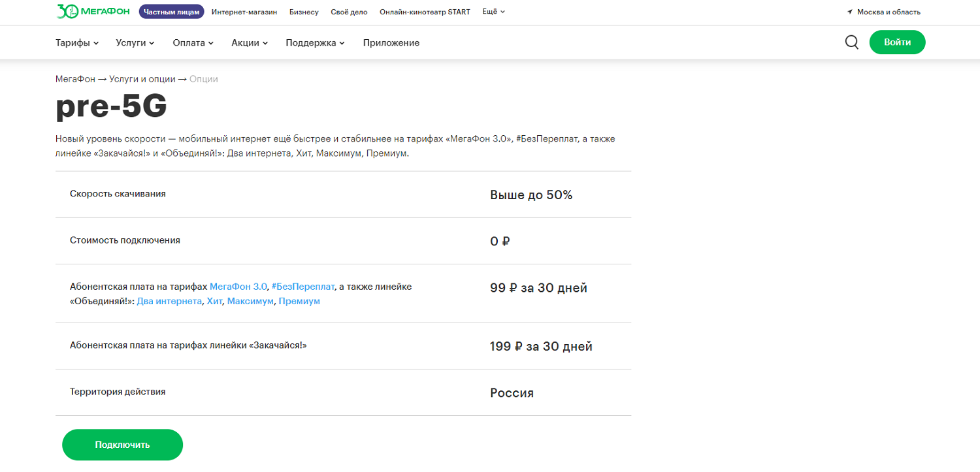The width and height of the screenshot is (980, 472).
Task: Click the location arrow icon by Москва
Action: pos(850,12)
